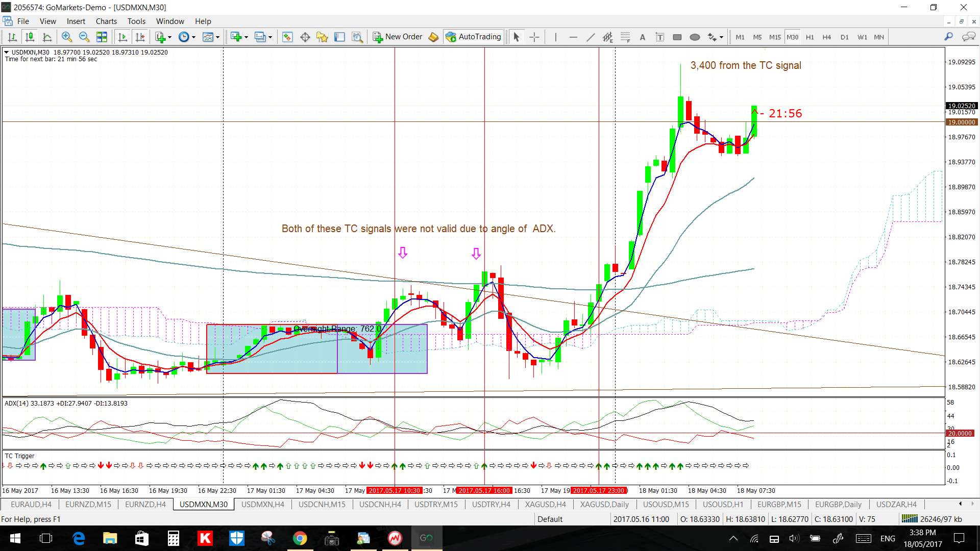Screen dimensions: 980x551
Task: Expand the templates dropdown arrow
Action: (x=217, y=37)
